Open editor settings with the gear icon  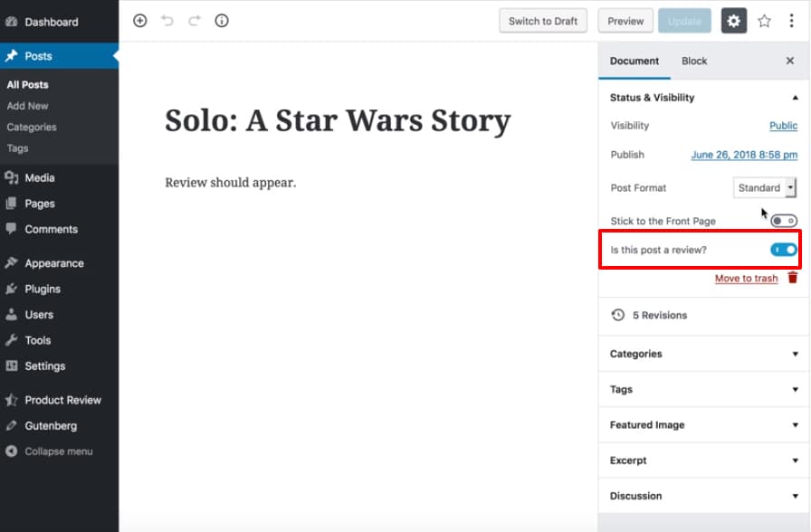point(733,20)
